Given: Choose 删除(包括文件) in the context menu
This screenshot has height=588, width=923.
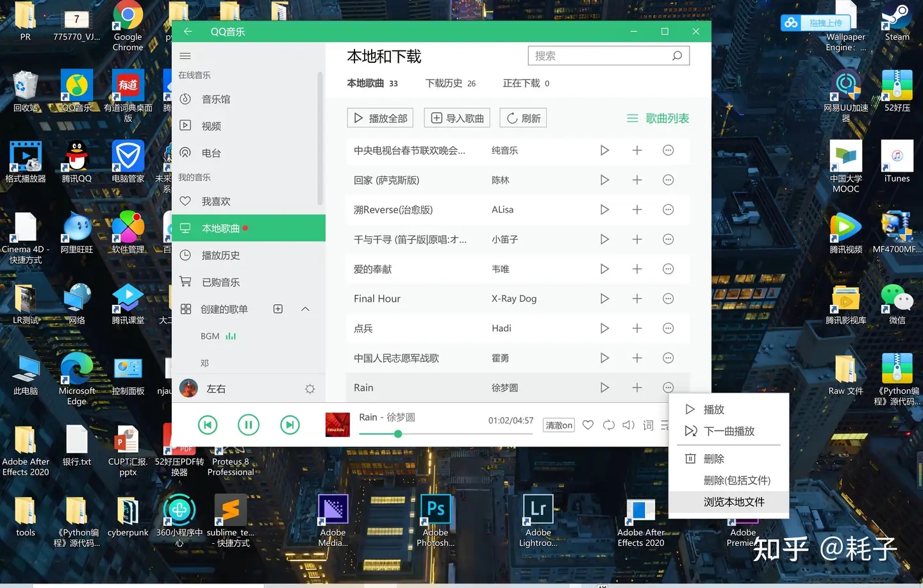Looking at the screenshot, I should point(728,480).
